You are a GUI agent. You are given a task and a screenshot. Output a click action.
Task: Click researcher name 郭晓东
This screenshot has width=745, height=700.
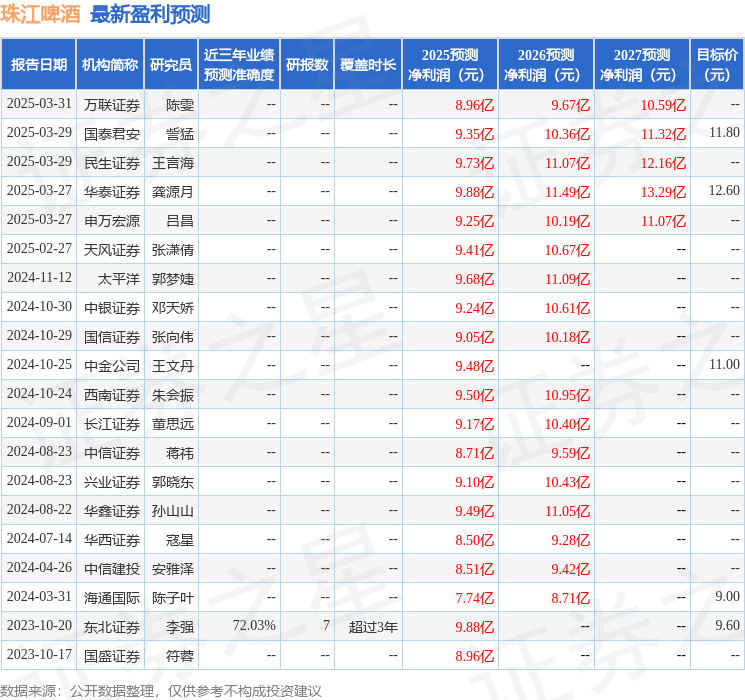pyautogui.click(x=172, y=482)
